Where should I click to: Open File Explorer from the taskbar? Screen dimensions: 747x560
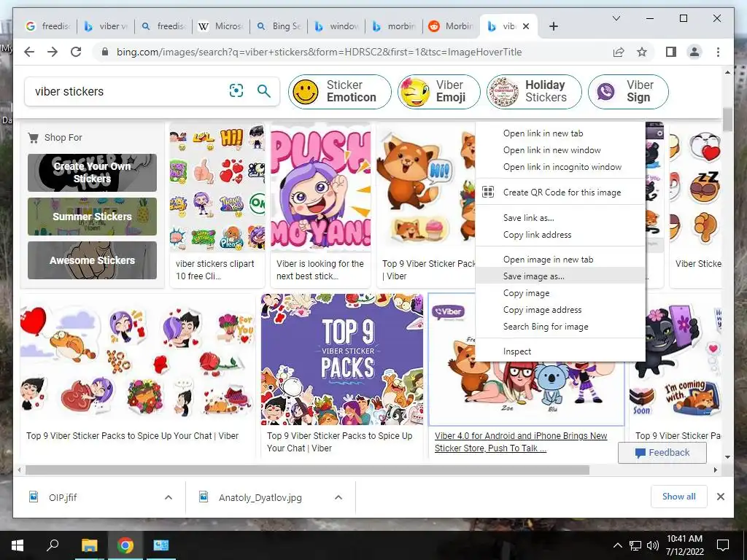click(89, 545)
